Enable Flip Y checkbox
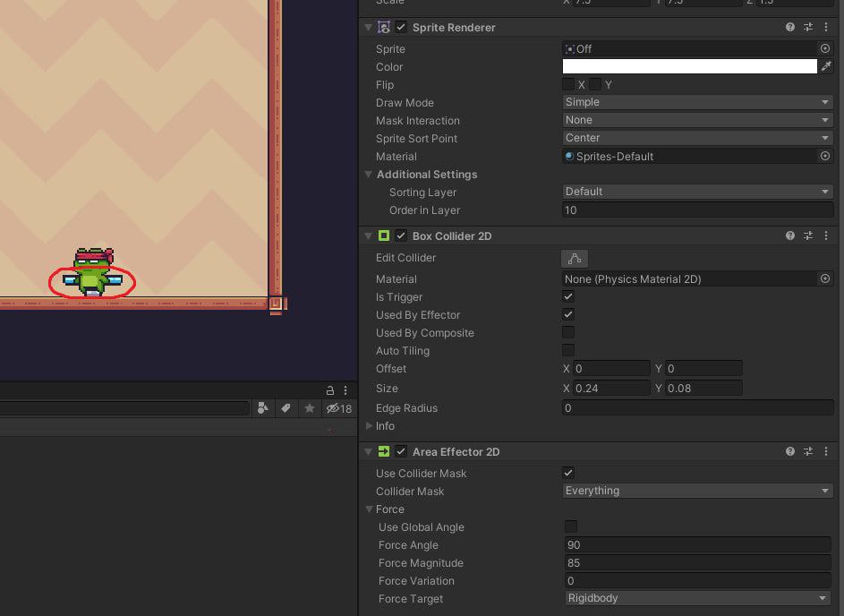The height and width of the screenshot is (616, 844). 595,84
